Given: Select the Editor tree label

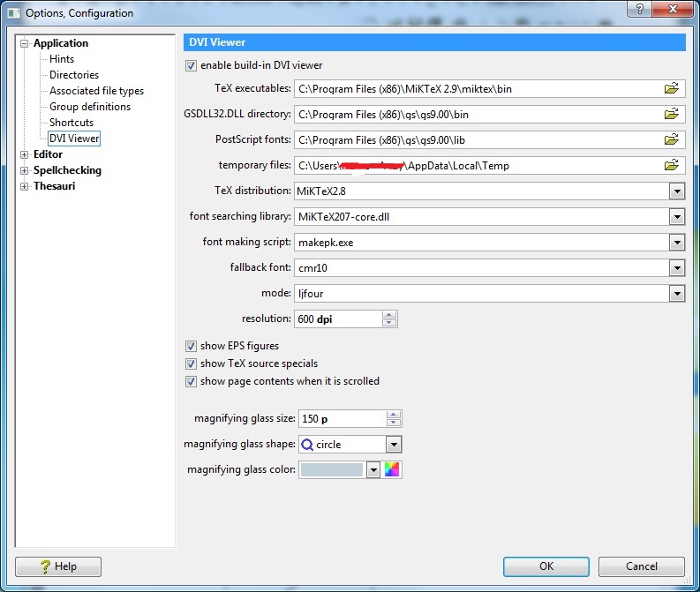Looking at the screenshot, I should [x=48, y=154].
